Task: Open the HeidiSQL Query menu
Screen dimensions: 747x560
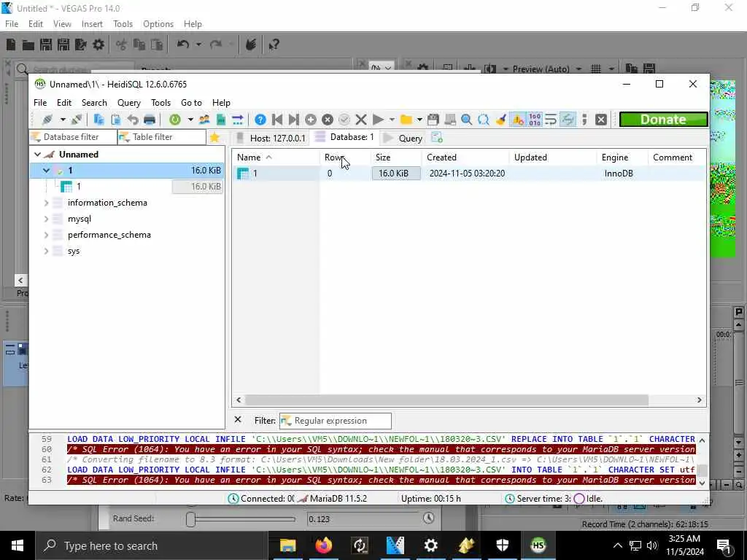Action: pyautogui.click(x=128, y=102)
